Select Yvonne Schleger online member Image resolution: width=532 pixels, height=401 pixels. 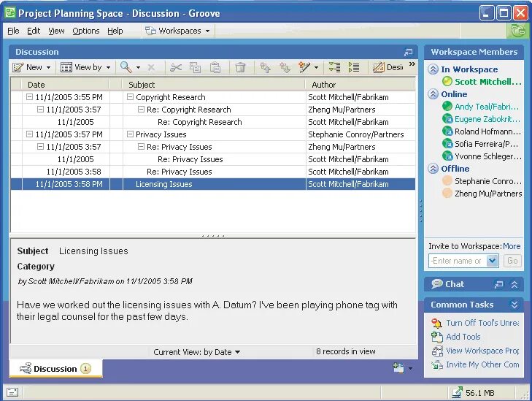click(482, 156)
